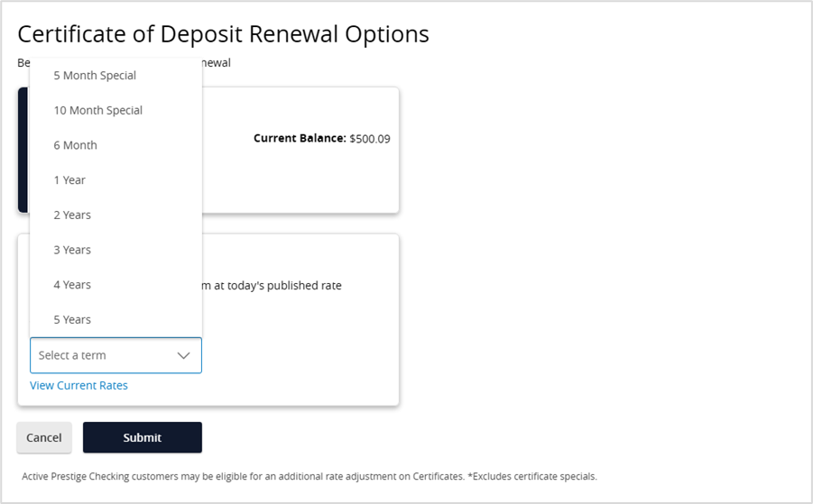Click the Active Prestige Checking footnote text
The height and width of the screenshot is (504, 813).
309,476
